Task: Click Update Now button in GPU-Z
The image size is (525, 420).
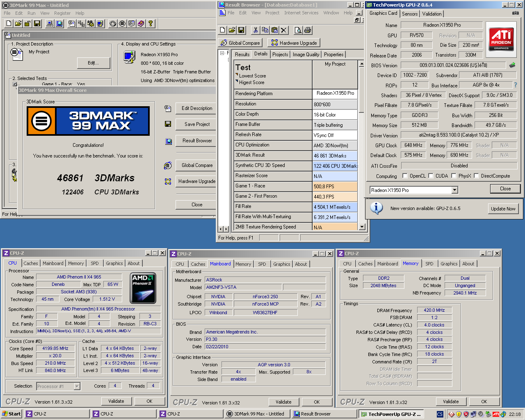Action: pos(503,208)
